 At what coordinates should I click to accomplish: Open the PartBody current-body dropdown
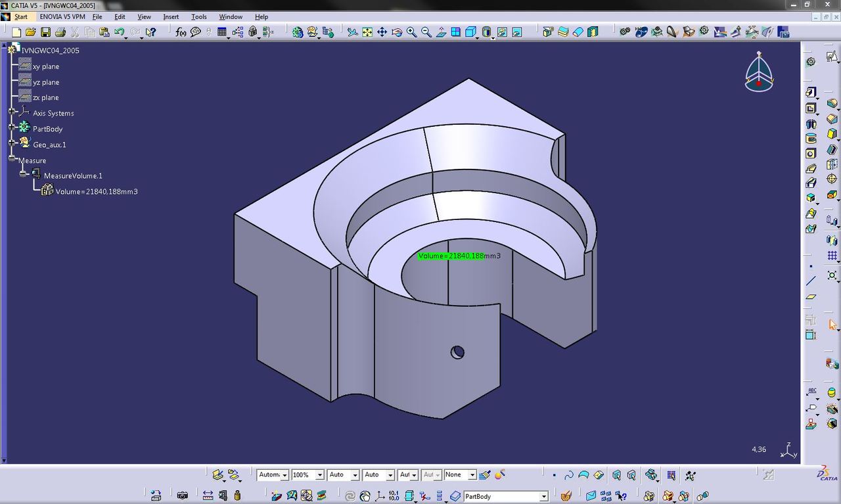(x=544, y=497)
